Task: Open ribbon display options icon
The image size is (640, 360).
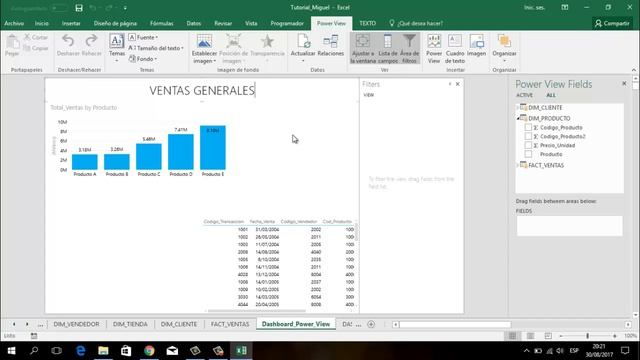Action: (x=565, y=7)
